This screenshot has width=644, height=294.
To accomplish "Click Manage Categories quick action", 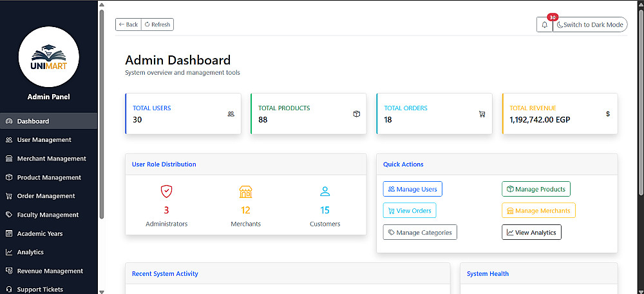I will pos(420,232).
